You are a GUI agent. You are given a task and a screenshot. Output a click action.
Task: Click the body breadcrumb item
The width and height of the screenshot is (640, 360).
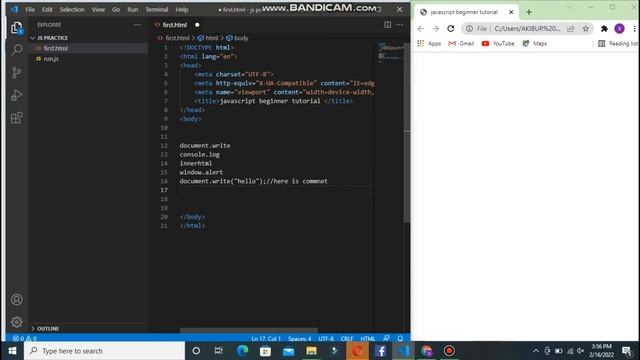238,38
